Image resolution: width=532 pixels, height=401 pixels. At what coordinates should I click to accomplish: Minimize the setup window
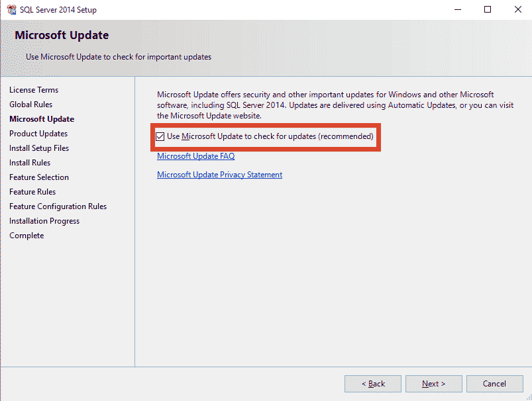(x=458, y=9)
